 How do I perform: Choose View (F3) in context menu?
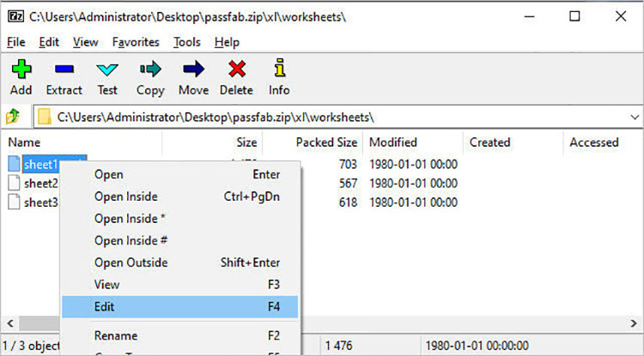180,285
